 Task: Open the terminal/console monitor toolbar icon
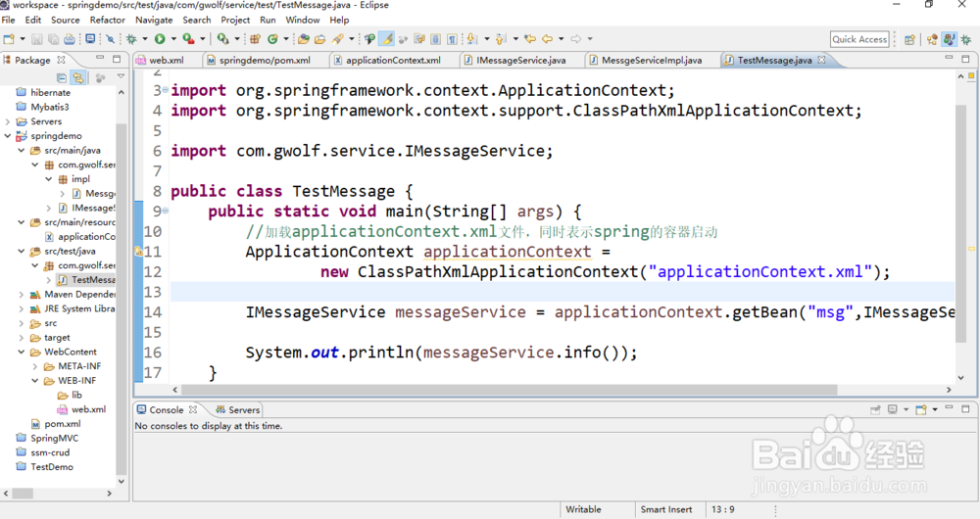(x=90, y=39)
